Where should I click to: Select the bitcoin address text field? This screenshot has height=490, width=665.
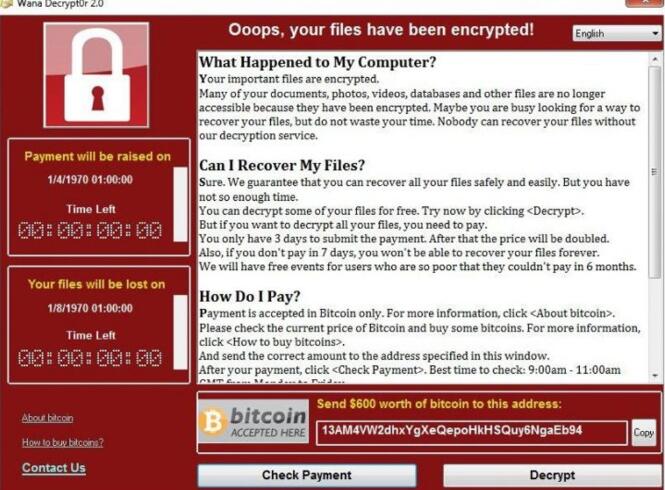pos(472,432)
